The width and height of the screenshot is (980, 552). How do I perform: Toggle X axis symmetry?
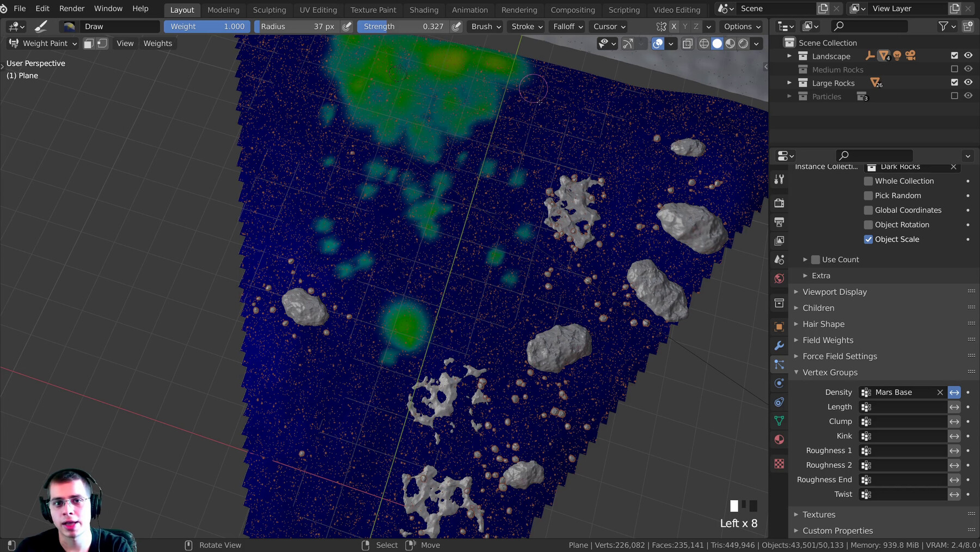pyautogui.click(x=674, y=26)
